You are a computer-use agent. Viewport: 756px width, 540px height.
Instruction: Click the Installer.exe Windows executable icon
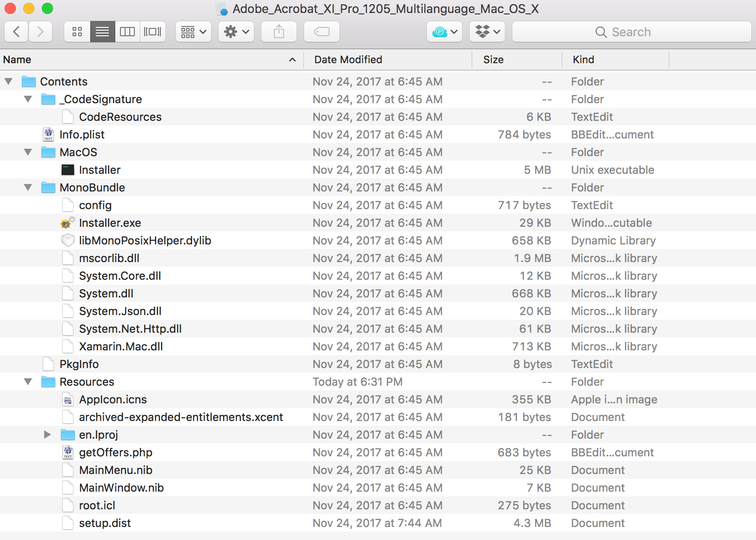pyautogui.click(x=67, y=223)
